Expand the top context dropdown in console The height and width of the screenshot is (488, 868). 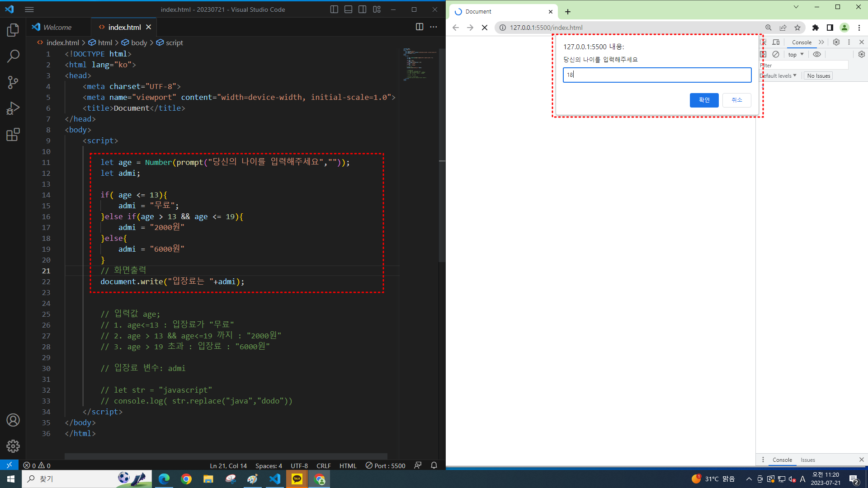coord(796,54)
